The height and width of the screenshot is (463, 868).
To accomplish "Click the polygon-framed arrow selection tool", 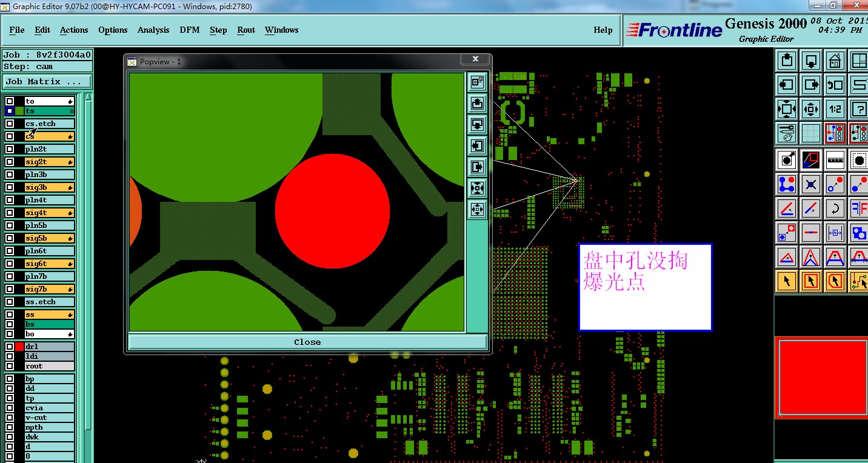I will [835, 281].
